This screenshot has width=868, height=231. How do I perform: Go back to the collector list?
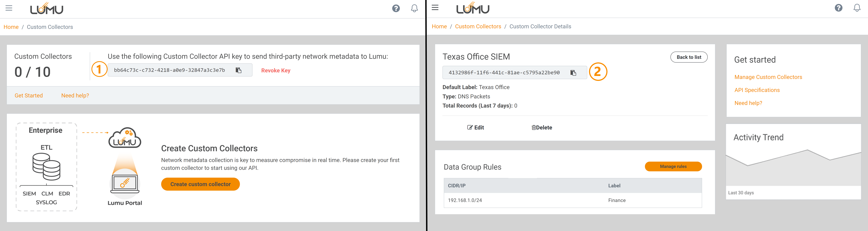point(689,57)
